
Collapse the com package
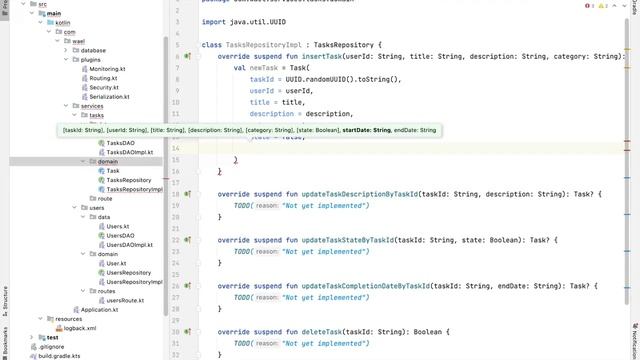tap(49, 32)
